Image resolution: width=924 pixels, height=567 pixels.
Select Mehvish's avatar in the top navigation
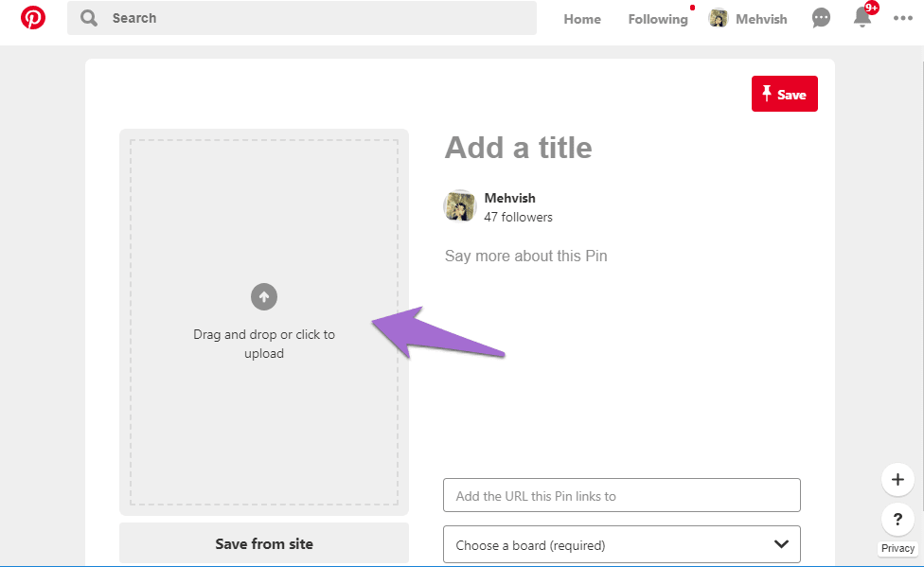click(719, 18)
